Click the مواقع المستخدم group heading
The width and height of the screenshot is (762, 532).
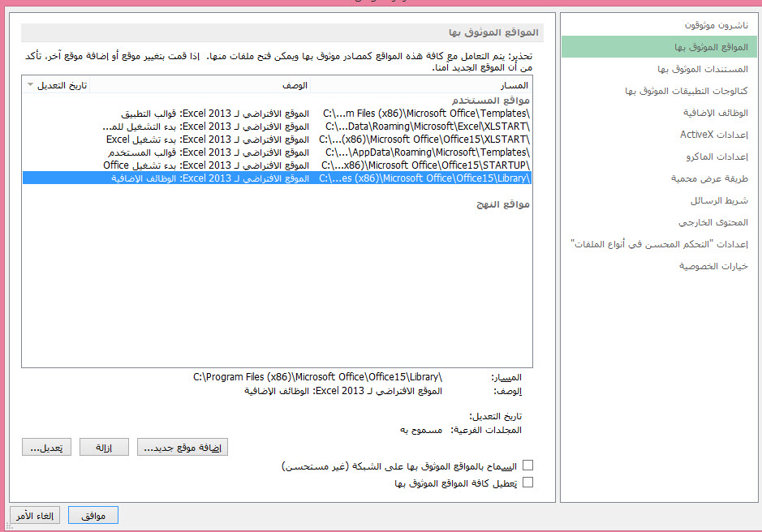tap(491, 100)
